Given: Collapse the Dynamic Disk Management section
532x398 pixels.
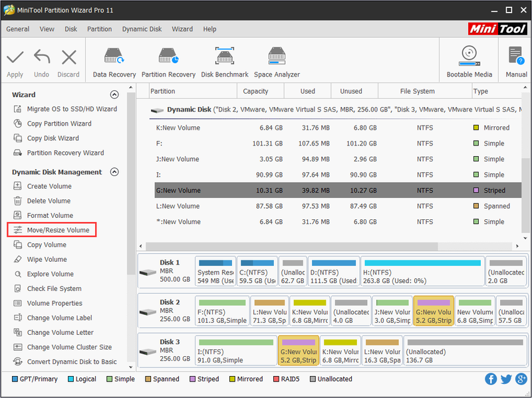Looking at the screenshot, I should (x=114, y=172).
